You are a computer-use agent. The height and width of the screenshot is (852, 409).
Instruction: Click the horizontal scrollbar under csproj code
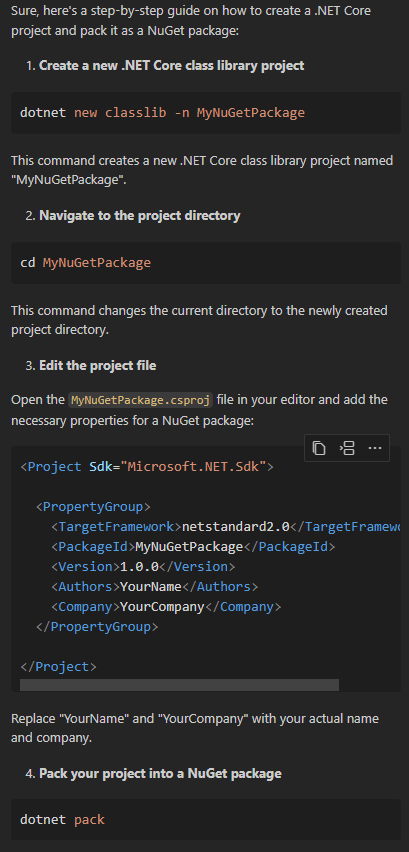pyautogui.click(x=179, y=685)
